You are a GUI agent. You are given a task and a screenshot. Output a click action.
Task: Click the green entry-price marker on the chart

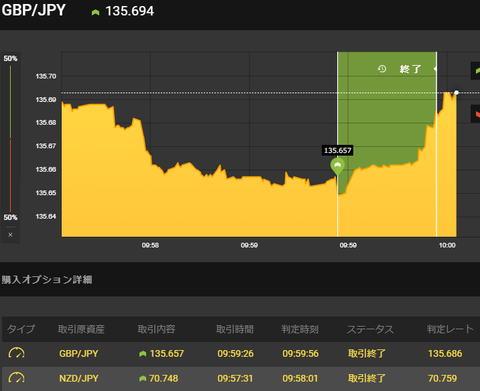pyautogui.click(x=337, y=166)
